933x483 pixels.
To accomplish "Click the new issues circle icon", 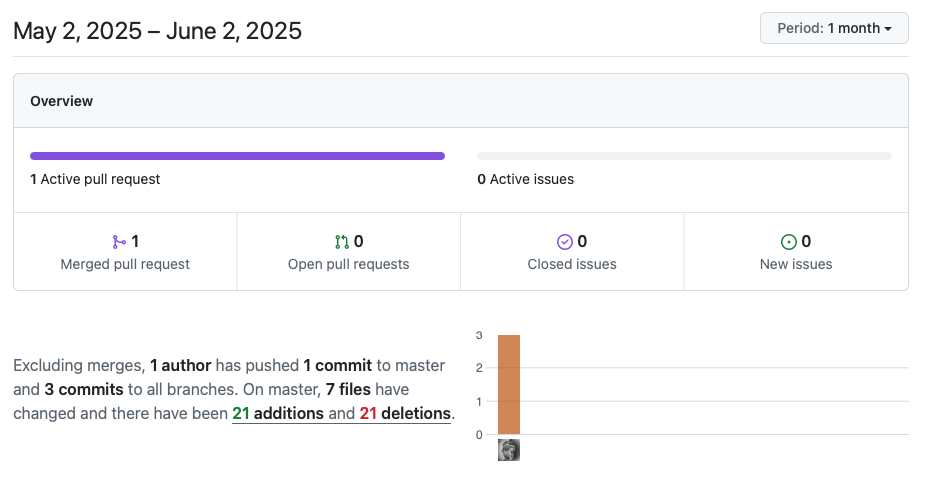I will [788, 242].
